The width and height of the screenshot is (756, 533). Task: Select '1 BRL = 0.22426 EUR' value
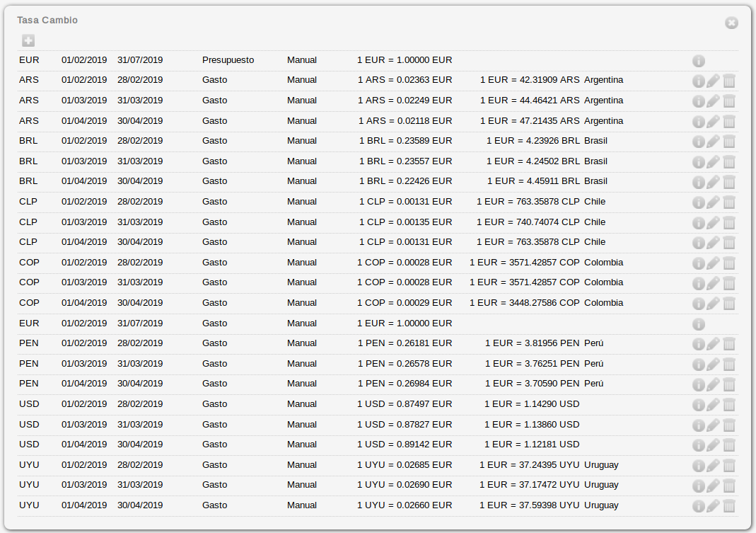405,181
